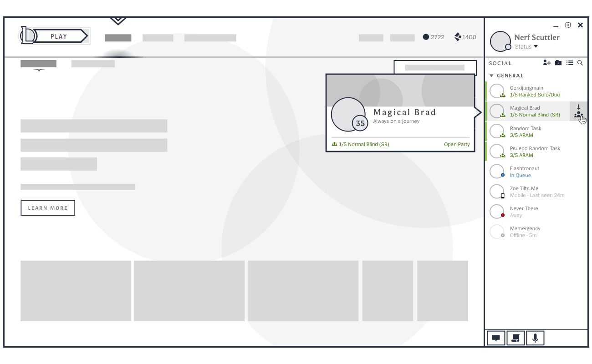Click the 1400 RP currency balance
Viewport: 592px width, 364px height.
coord(465,37)
